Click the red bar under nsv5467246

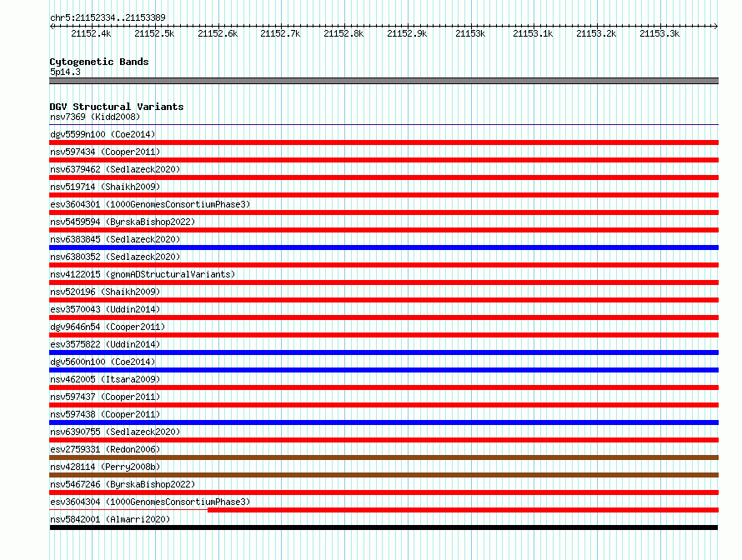(384, 492)
